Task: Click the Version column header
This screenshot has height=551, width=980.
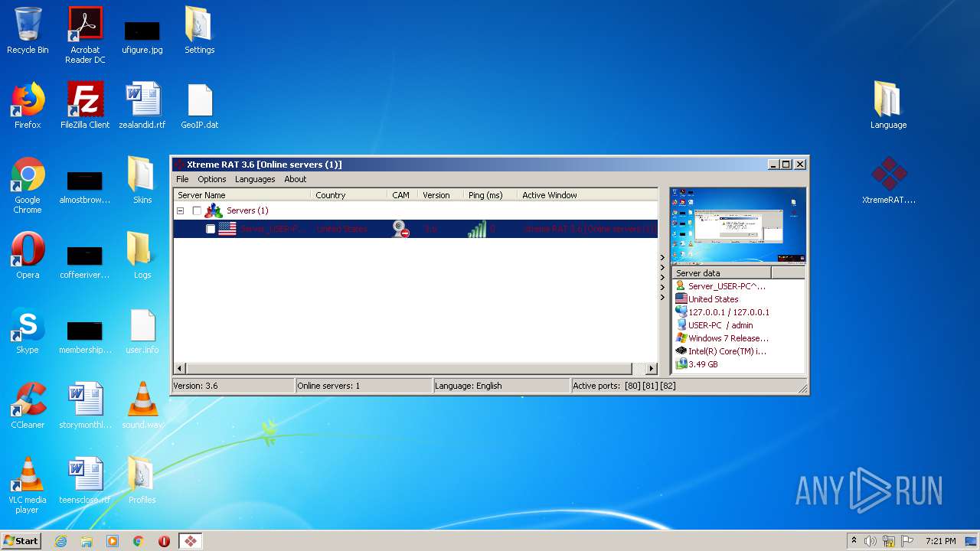Action: (x=440, y=195)
